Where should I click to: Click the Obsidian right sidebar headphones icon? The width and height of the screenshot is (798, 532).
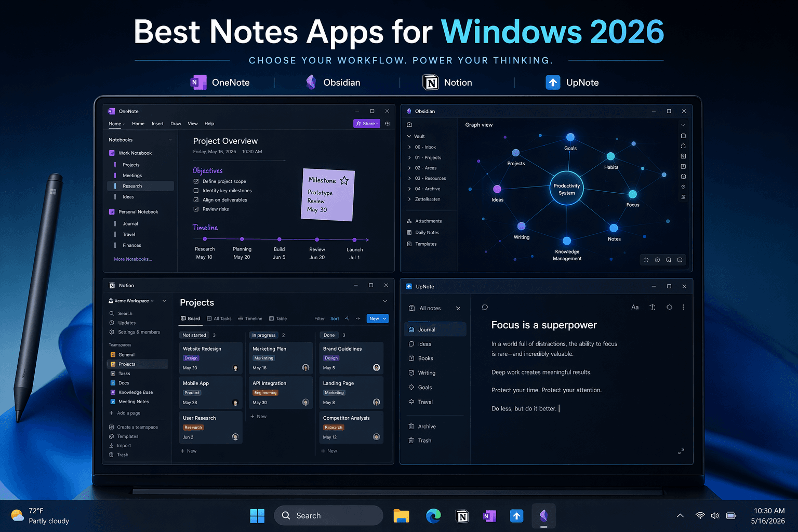[x=683, y=146]
